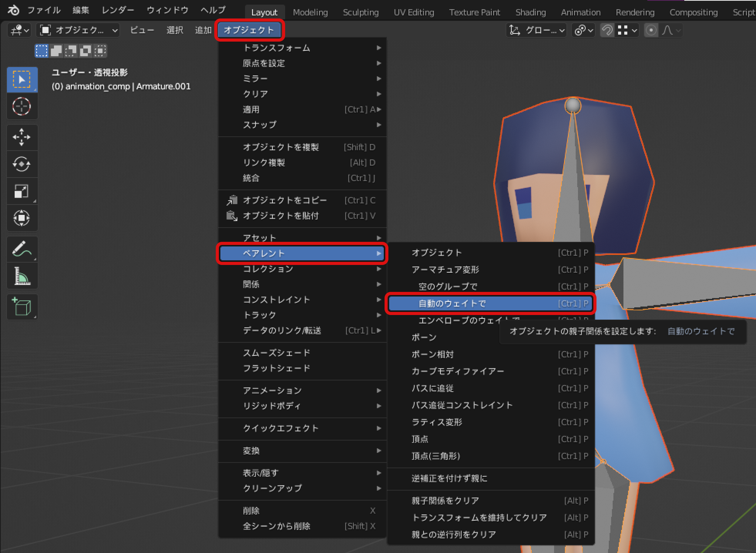This screenshot has width=756, height=553.
Task: Choose the invert selection mode icon
Action: [86, 50]
